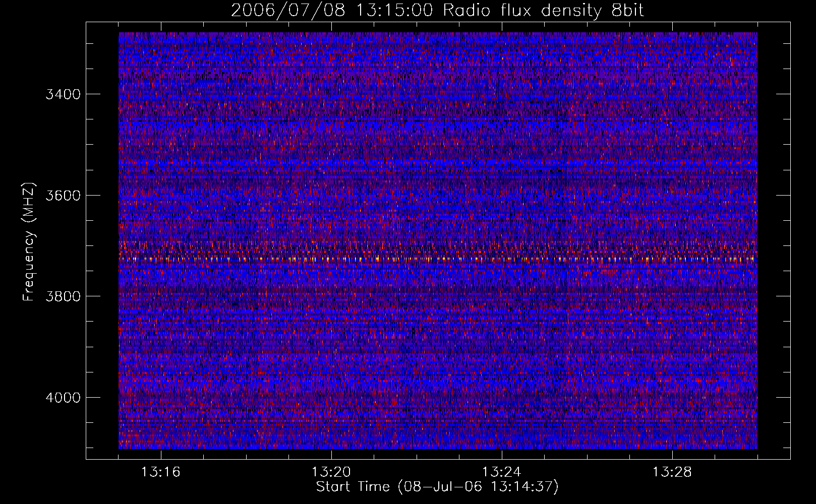Click the bright yellow interference line near 3725 MHz

(x=438, y=259)
